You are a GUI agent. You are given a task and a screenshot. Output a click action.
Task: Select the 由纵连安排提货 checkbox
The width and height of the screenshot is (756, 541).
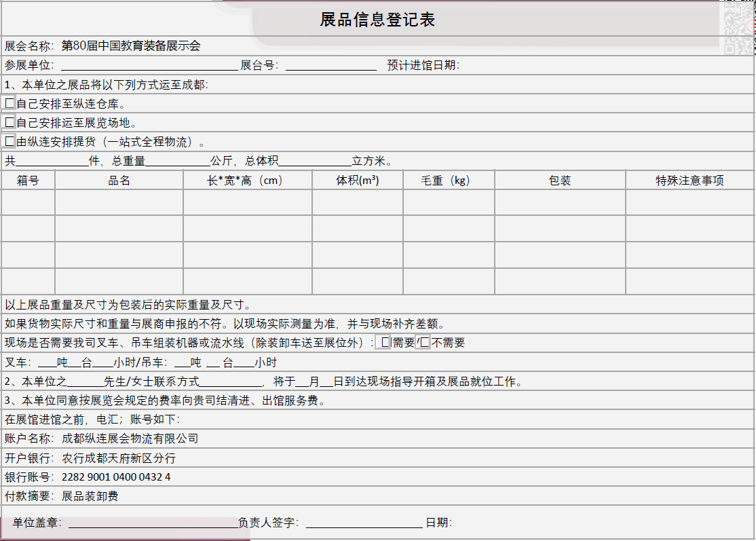(10, 141)
